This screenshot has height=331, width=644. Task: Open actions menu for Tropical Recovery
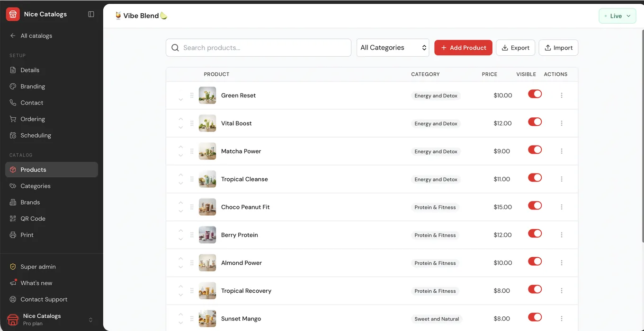(562, 291)
